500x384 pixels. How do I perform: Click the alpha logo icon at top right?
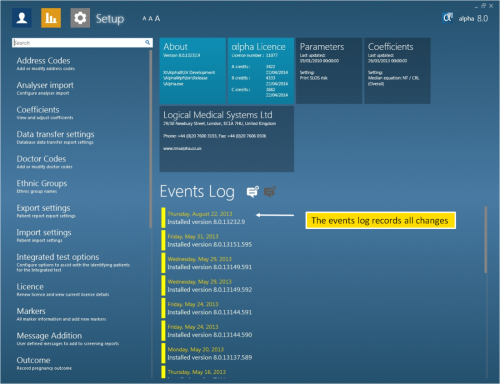coord(448,18)
